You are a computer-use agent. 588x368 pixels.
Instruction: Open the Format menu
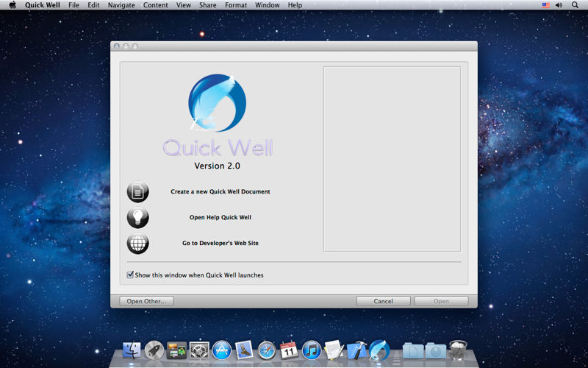point(236,5)
